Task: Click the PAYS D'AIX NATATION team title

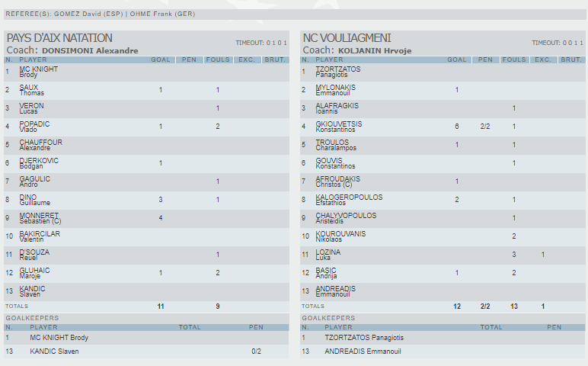Action: pyautogui.click(x=59, y=38)
